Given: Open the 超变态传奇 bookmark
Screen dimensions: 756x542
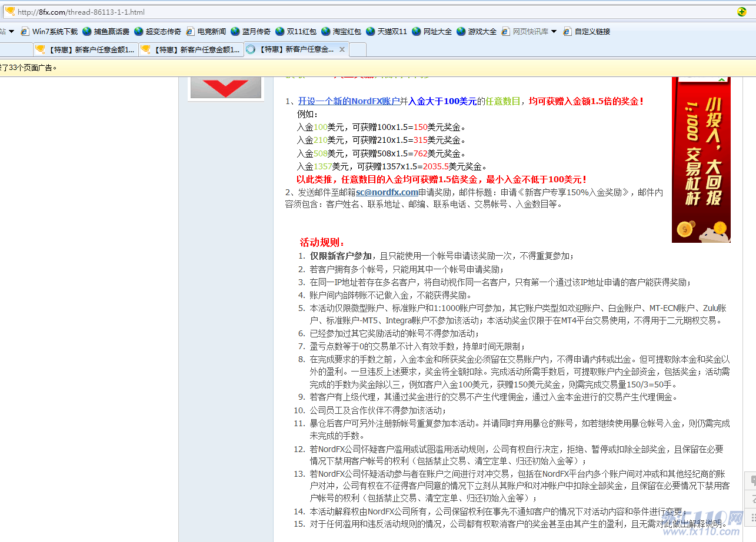Looking at the screenshot, I should [158, 32].
